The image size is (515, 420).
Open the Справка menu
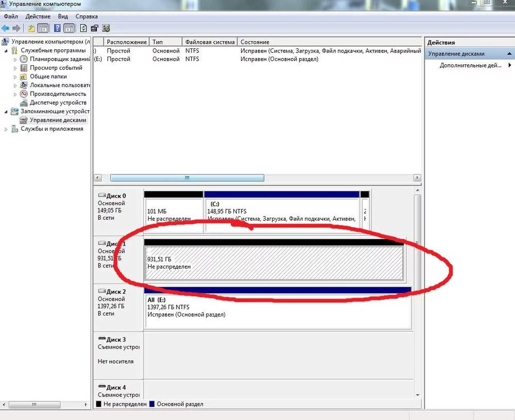coord(87,16)
